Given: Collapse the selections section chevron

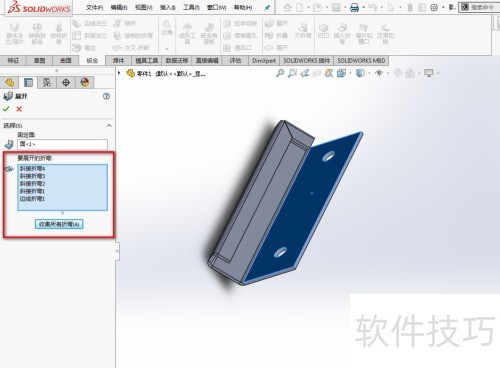Looking at the screenshot, I should [109, 126].
